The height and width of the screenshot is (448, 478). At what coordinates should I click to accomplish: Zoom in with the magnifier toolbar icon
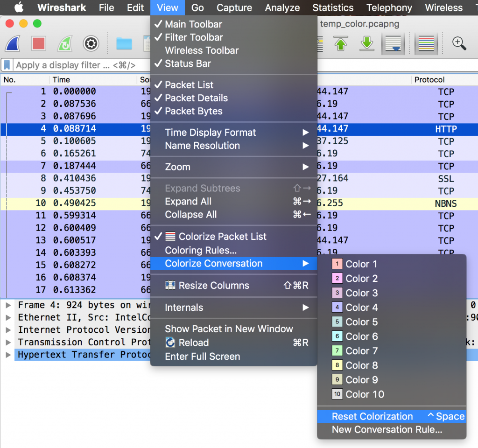459,43
